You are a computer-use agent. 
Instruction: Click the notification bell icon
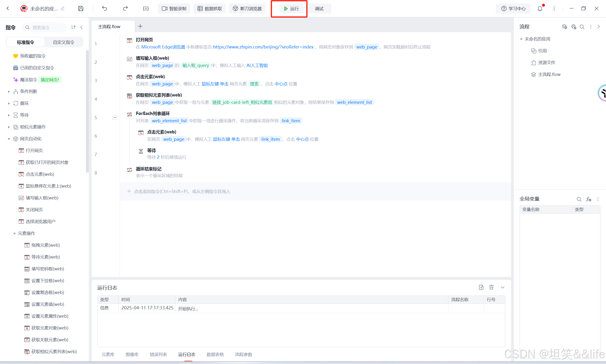[x=540, y=9]
